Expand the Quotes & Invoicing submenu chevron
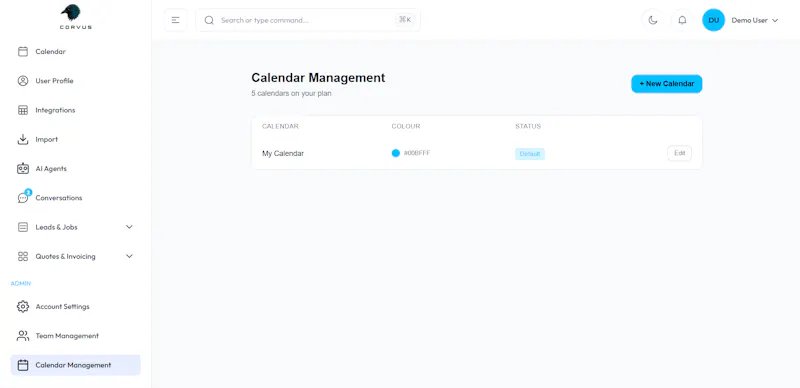 pos(129,256)
